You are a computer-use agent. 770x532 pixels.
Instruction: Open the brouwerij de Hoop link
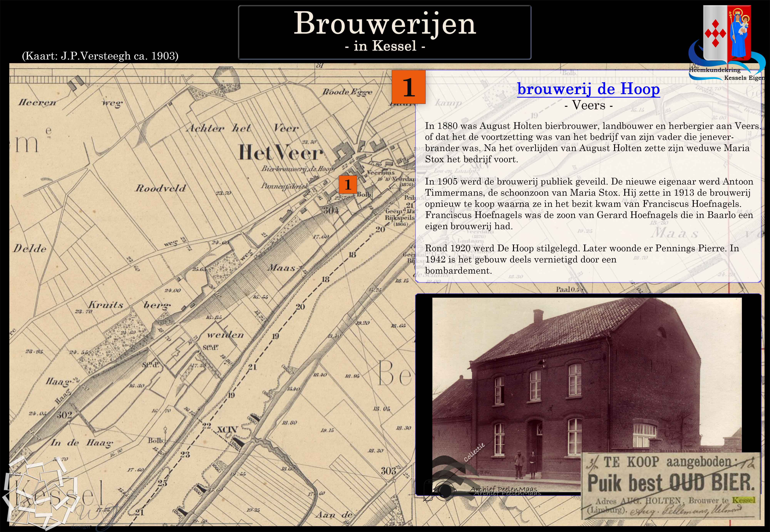point(588,89)
